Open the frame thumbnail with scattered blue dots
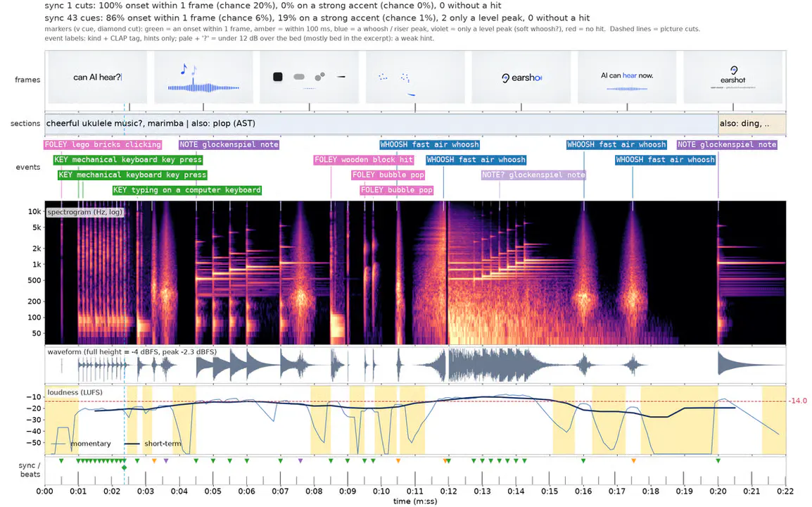 click(415, 77)
